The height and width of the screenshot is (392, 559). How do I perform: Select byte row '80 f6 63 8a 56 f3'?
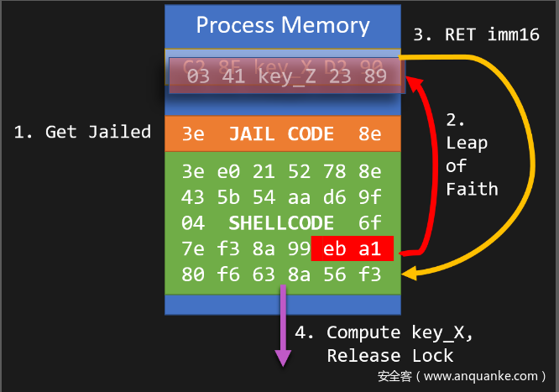click(281, 274)
